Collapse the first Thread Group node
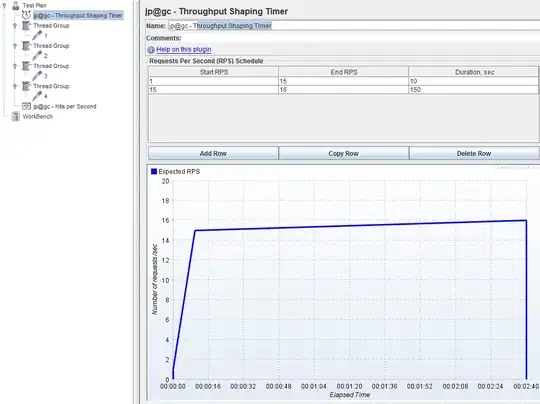Screen dimensions: 540x404 point(15,25)
